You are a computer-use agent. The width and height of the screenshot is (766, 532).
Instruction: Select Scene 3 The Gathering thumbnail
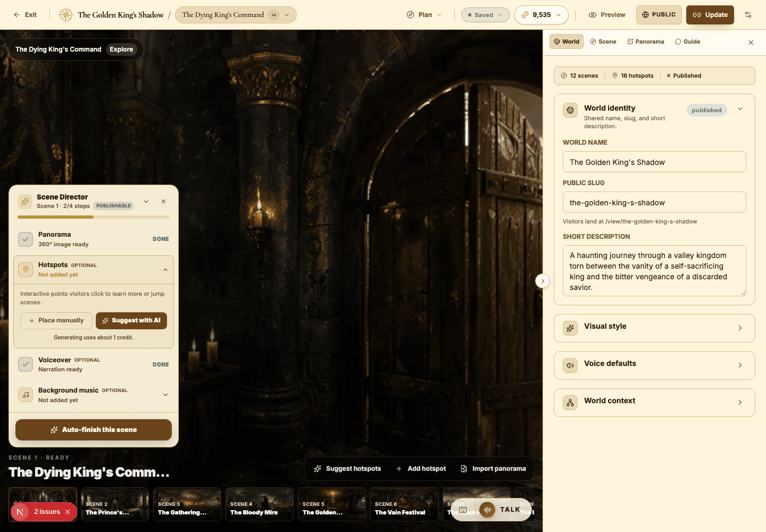187,504
